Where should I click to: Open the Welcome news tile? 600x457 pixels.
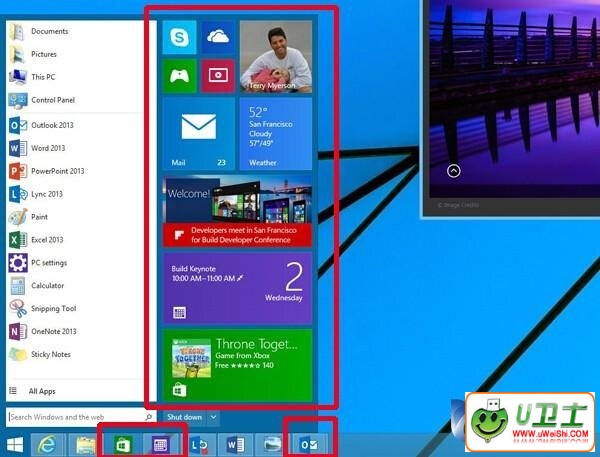(x=237, y=211)
